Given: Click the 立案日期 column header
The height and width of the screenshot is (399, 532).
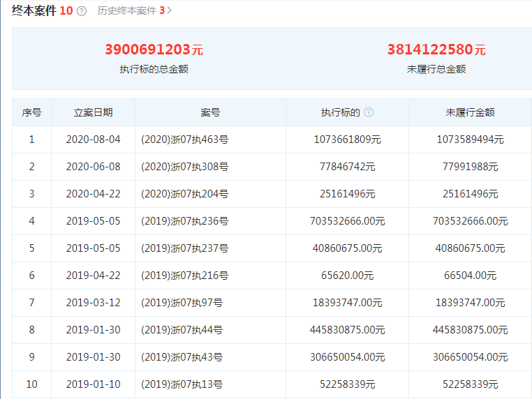Looking at the screenshot, I should click(x=93, y=112).
